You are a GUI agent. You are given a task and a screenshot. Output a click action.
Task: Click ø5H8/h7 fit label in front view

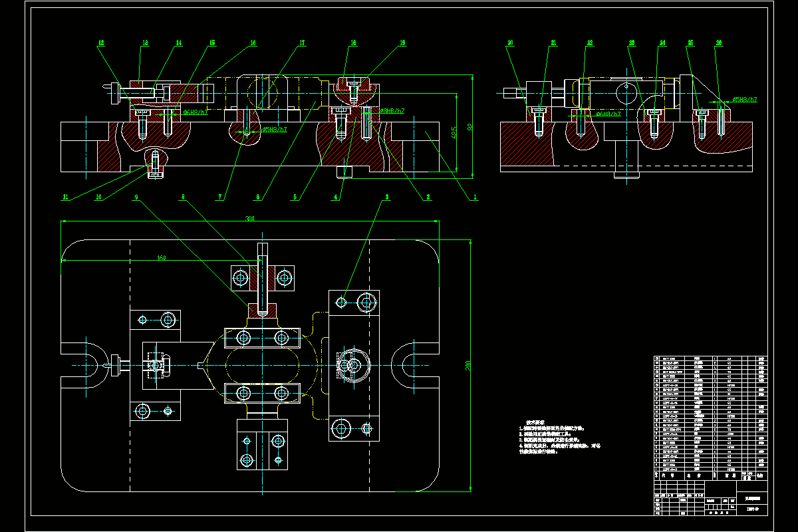coord(275,130)
